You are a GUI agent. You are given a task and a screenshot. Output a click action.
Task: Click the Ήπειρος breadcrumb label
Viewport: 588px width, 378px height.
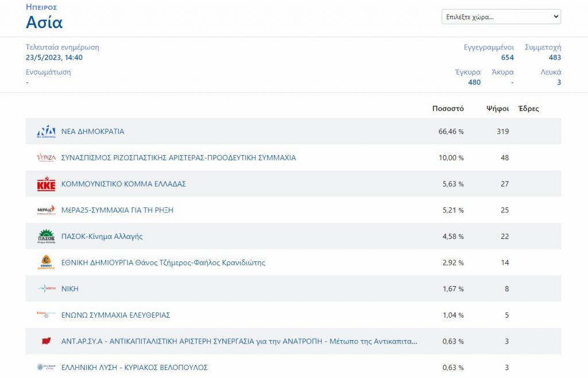coord(41,7)
